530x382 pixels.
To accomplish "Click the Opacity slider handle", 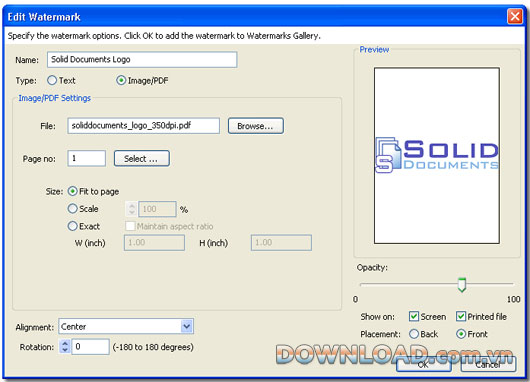I will click(x=462, y=285).
